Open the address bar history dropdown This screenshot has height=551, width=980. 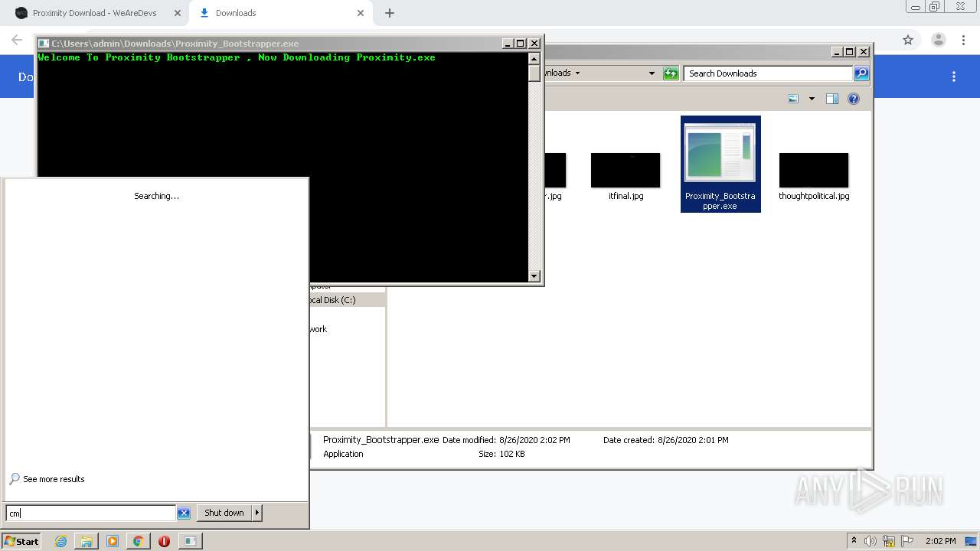pos(652,73)
